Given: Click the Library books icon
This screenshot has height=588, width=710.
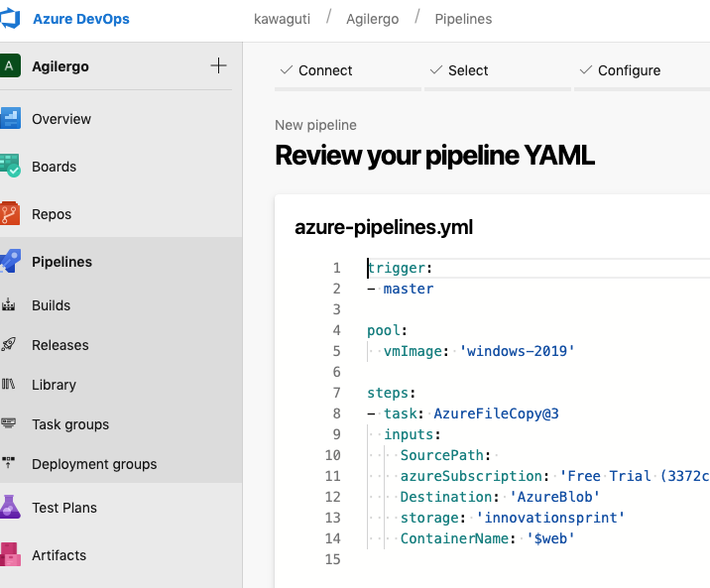Looking at the screenshot, I should click(x=10, y=385).
